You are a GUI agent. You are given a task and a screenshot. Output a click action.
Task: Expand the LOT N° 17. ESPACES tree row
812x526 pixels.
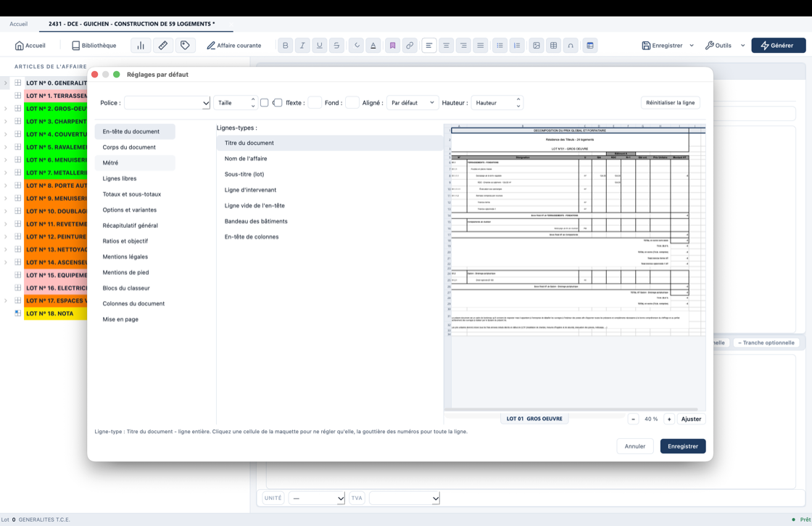[x=6, y=300]
